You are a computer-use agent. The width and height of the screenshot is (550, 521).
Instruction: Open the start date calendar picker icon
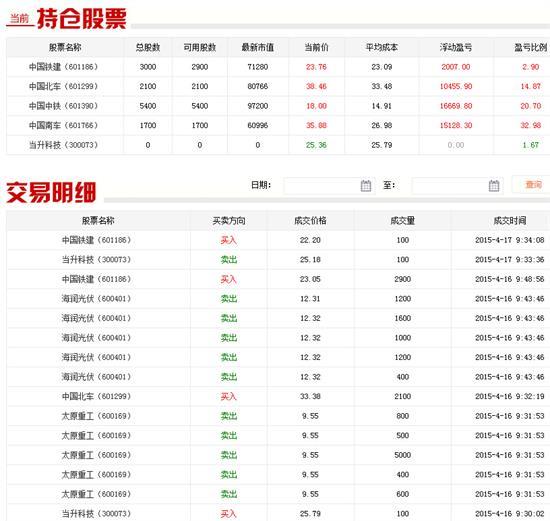[366, 186]
